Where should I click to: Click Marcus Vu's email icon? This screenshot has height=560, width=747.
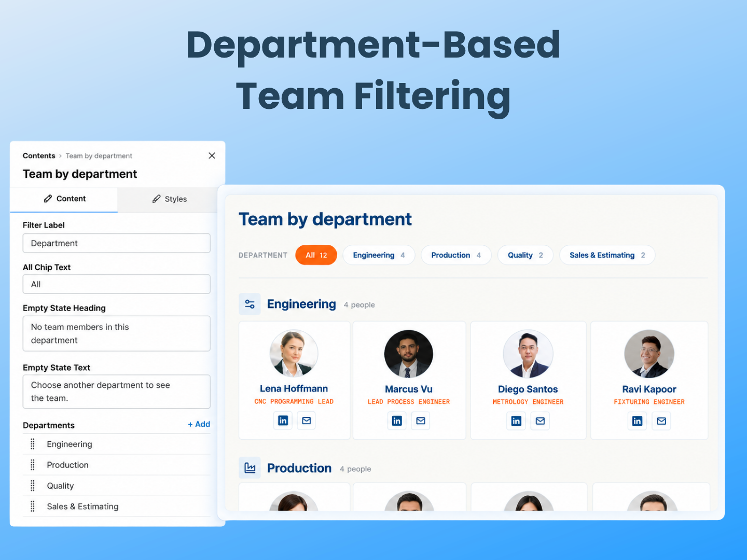(x=421, y=421)
